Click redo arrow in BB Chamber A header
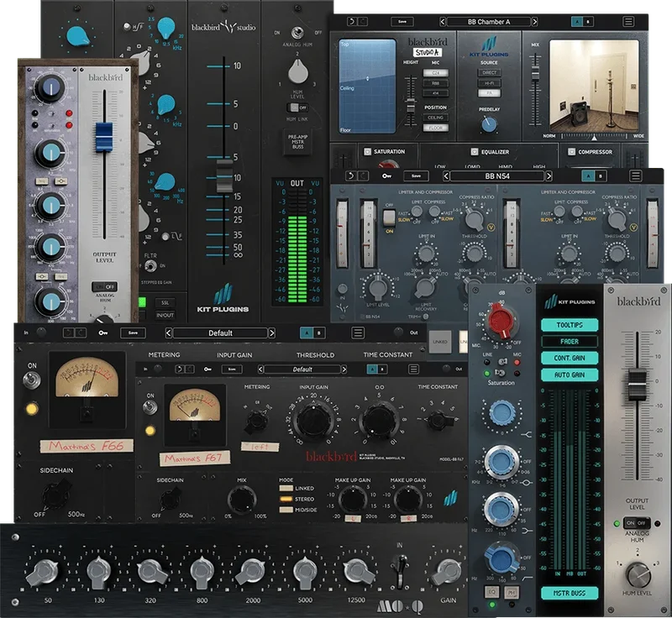This screenshot has width=672, height=618. [x=363, y=22]
